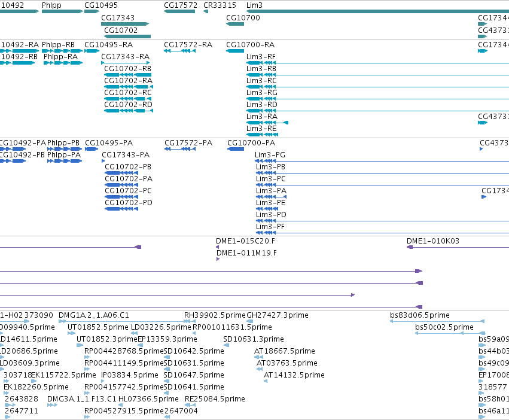Select the "Phlpp-RA" transcript label
The image size is (509, 420).
(60, 56)
